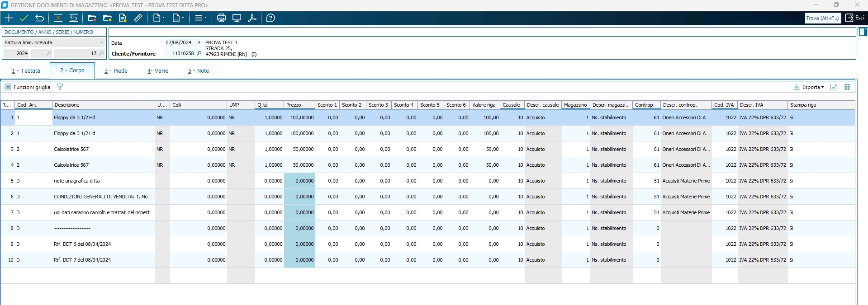The height and width of the screenshot is (305, 868).
Task: Open the Esporta dropdown menu
Action: tap(809, 87)
